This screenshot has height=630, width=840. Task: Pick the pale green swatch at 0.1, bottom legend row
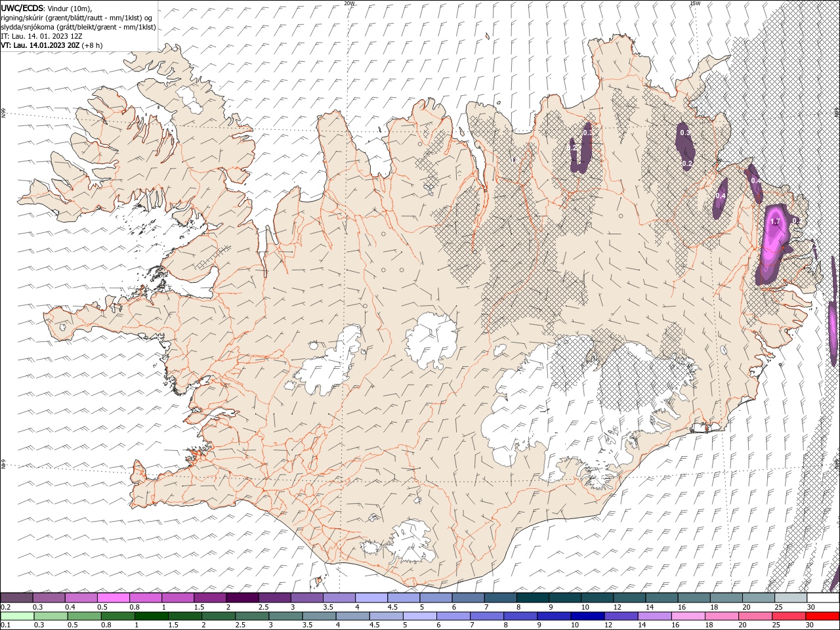point(17,616)
